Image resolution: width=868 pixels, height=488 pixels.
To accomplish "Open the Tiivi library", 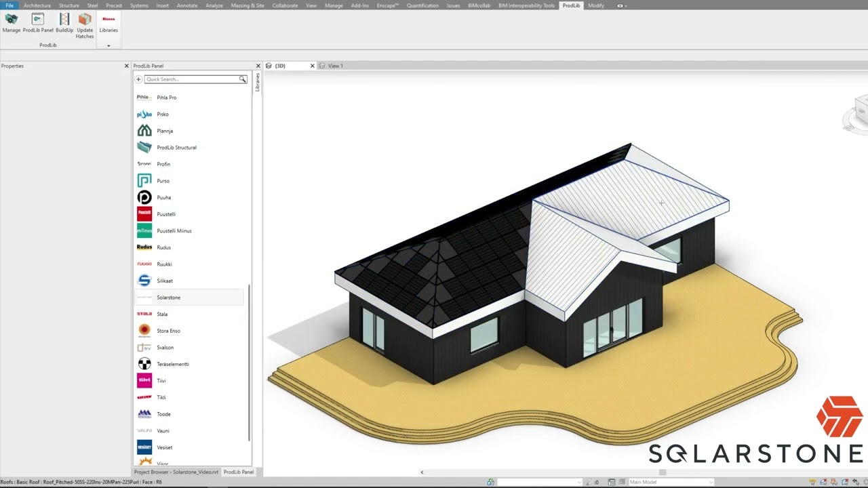I will click(189, 381).
